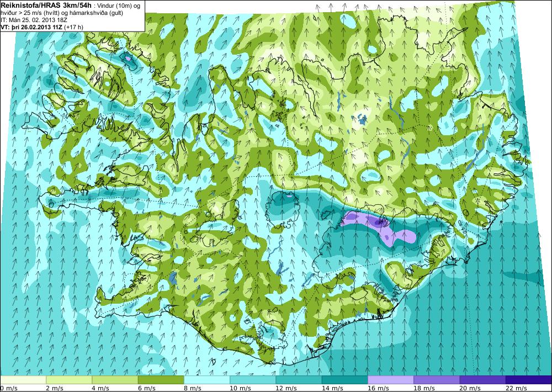Image resolution: width=552 pixels, height=392 pixels.
Task: Click the dark teal 14–16 m/s legend swatch
Action: (x=344, y=380)
